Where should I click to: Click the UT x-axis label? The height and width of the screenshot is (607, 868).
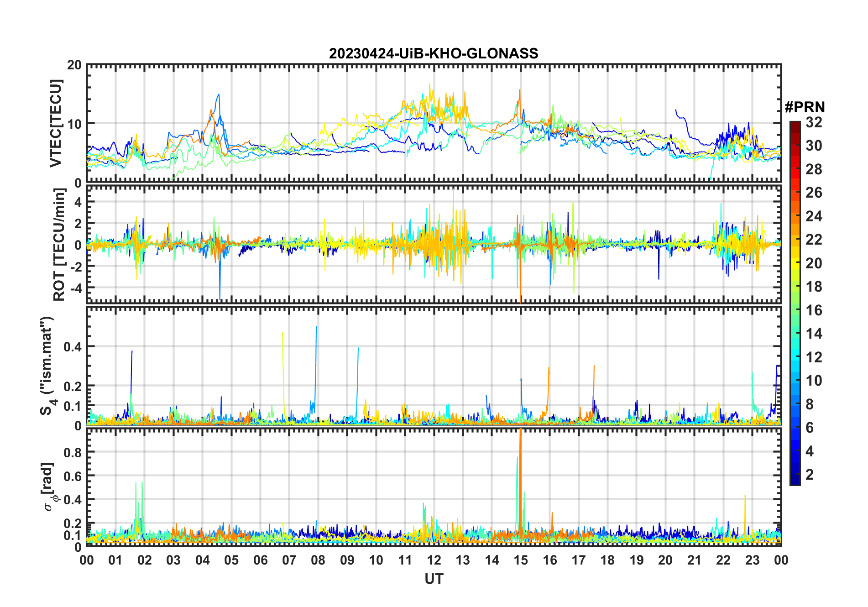(x=434, y=579)
